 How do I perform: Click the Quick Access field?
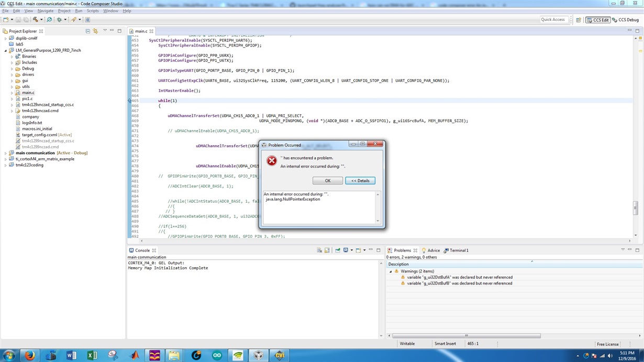click(x=553, y=19)
